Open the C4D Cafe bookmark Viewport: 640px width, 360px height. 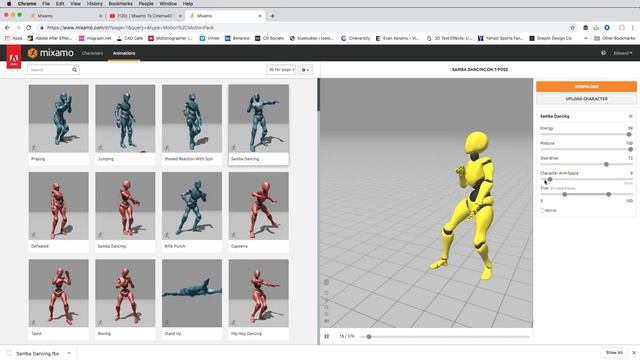[130, 38]
